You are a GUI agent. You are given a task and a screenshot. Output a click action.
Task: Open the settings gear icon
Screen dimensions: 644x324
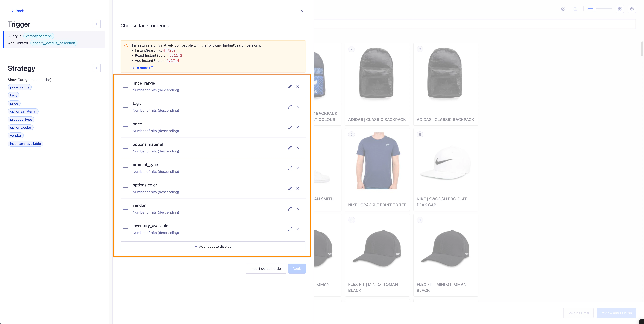click(x=632, y=9)
